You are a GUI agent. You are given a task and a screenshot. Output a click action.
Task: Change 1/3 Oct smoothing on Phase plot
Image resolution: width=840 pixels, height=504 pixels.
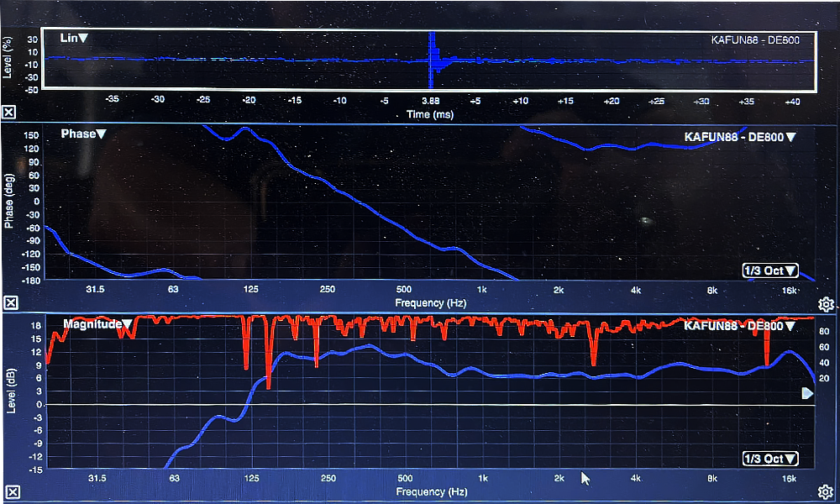pos(769,270)
